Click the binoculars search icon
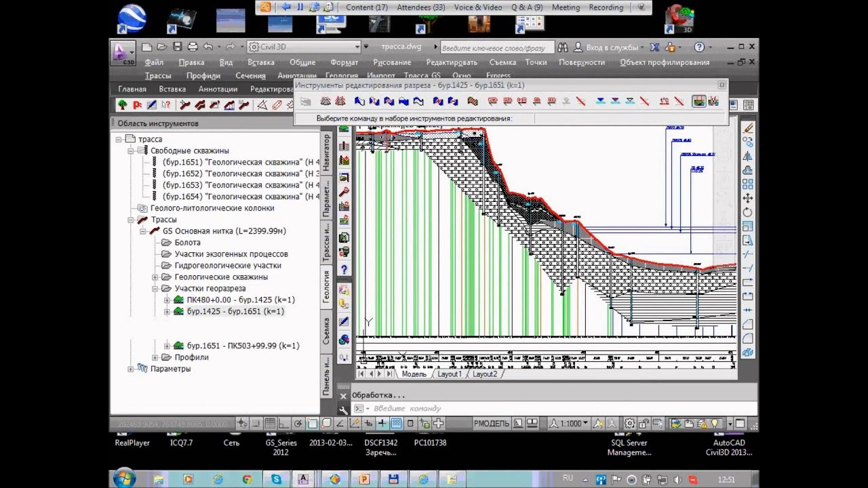The width and height of the screenshot is (868, 488). point(562,47)
